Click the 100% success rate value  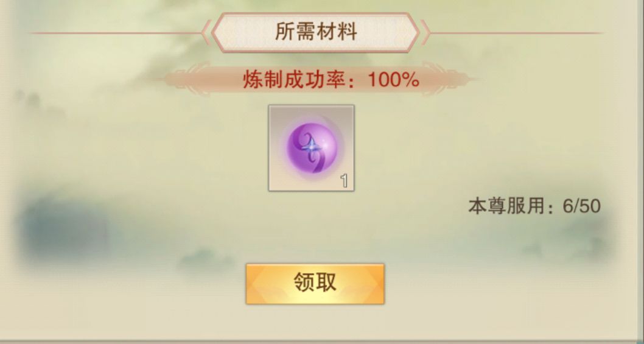click(393, 80)
